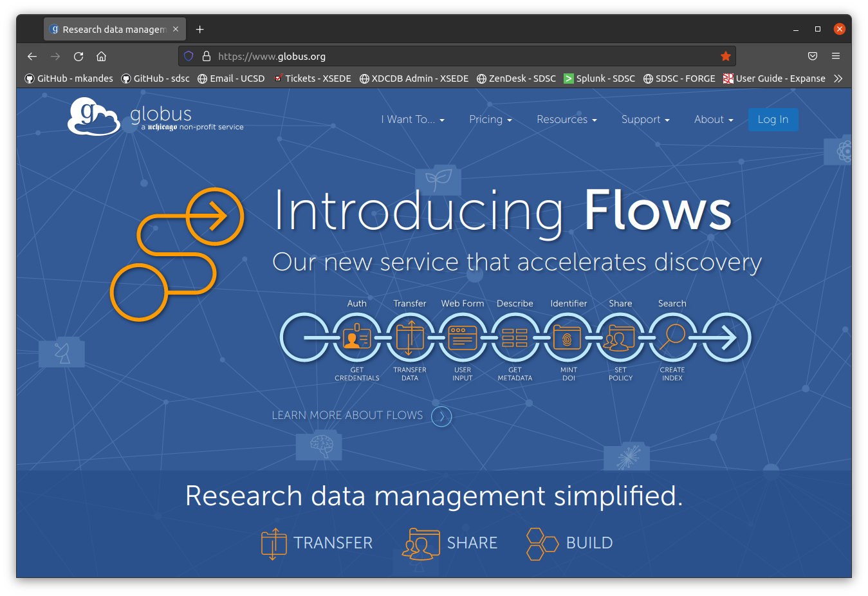Bookmark star icon in address bar
Screen dimensions: 868x596
(x=726, y=56)
